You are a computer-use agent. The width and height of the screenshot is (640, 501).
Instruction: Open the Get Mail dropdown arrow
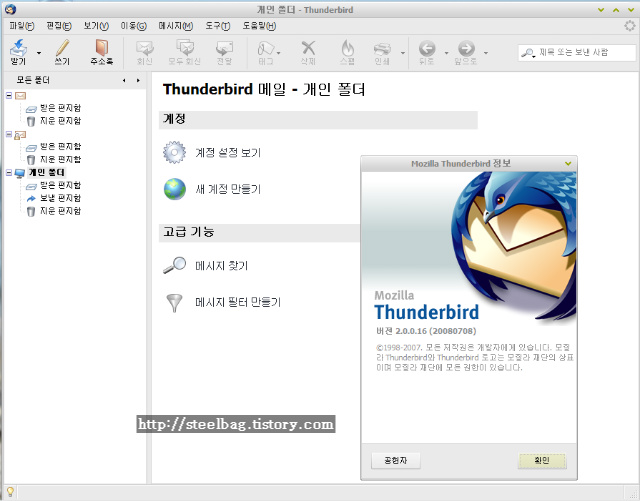(x=39, y=53)
